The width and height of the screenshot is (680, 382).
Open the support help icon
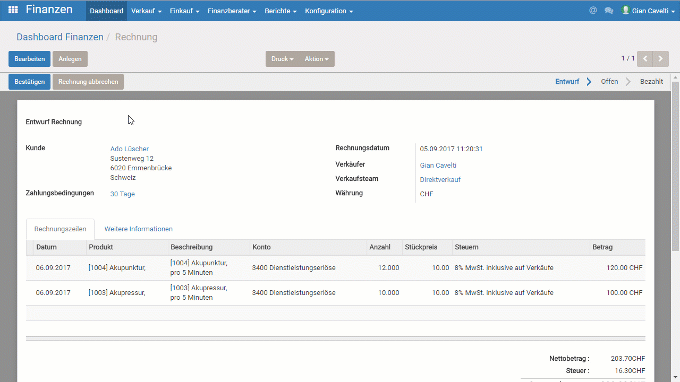pos(593,10)
